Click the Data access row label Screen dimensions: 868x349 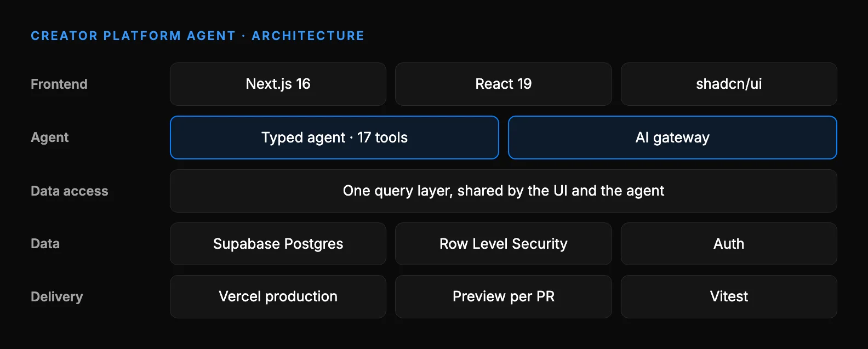(70, 191)
